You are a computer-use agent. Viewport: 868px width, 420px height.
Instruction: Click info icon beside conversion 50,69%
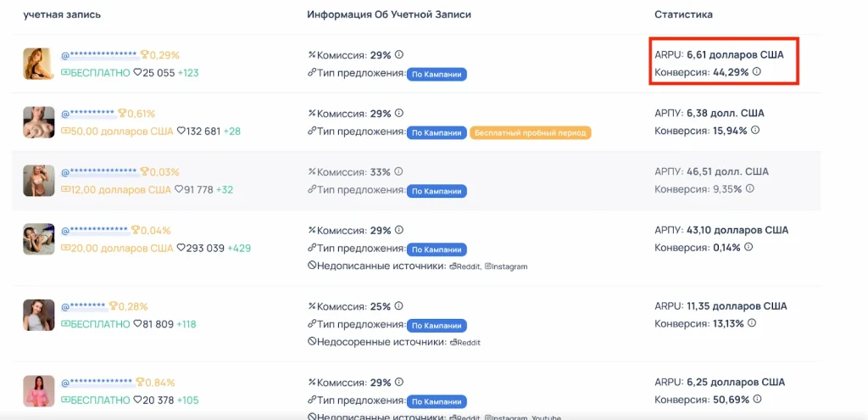[757, 399]
